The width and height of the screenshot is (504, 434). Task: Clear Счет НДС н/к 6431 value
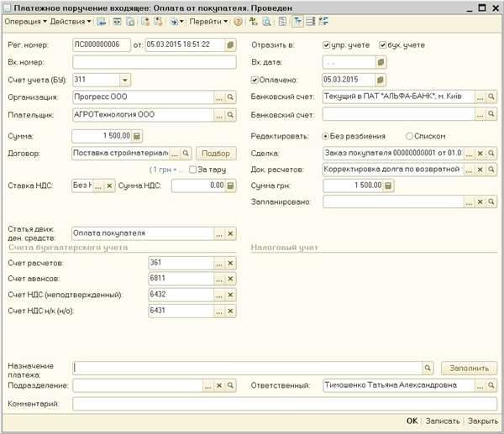(x=230, y=311)
